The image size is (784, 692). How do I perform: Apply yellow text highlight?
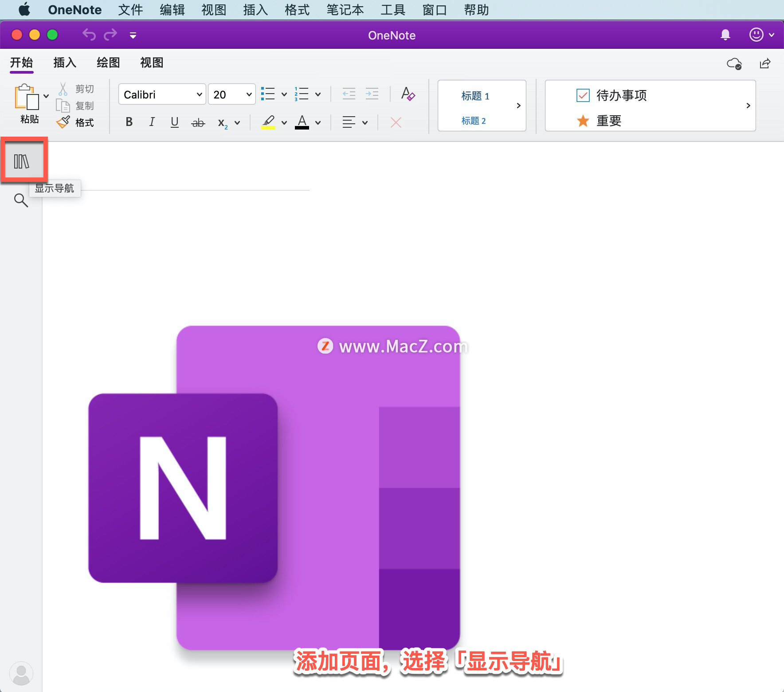coord(268,122)
